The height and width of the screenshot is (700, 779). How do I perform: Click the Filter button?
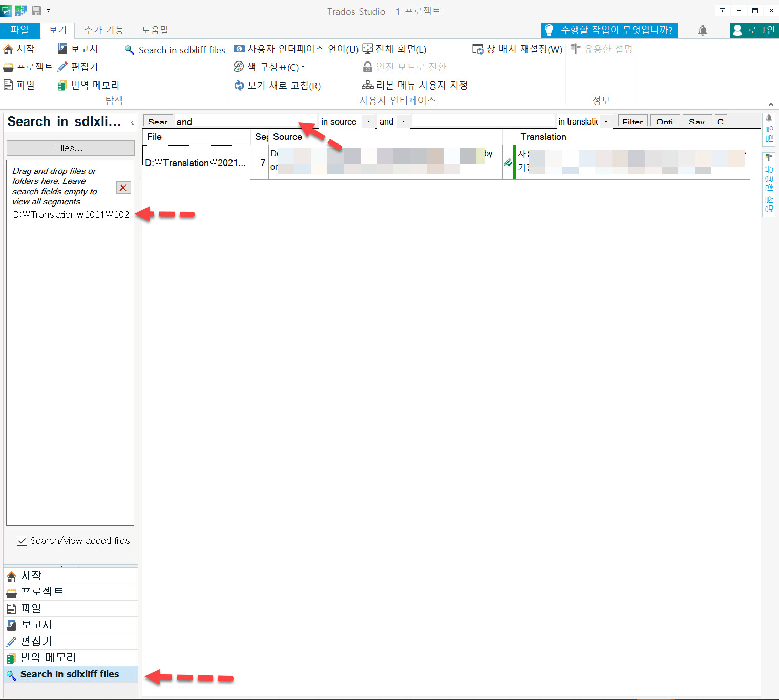pyautogui.click(x=632, y=121)
